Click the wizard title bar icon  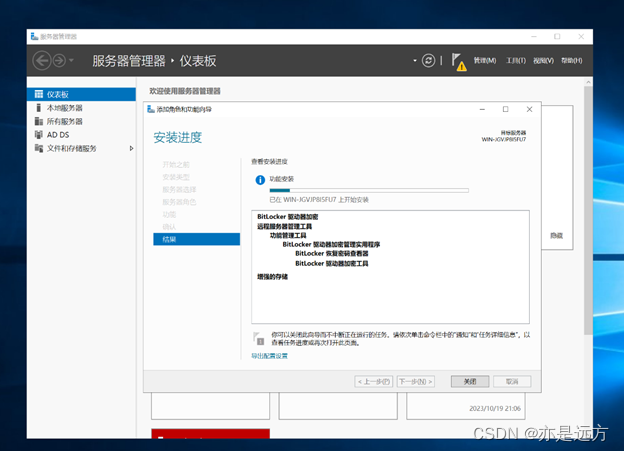click(x=151, y=109)
